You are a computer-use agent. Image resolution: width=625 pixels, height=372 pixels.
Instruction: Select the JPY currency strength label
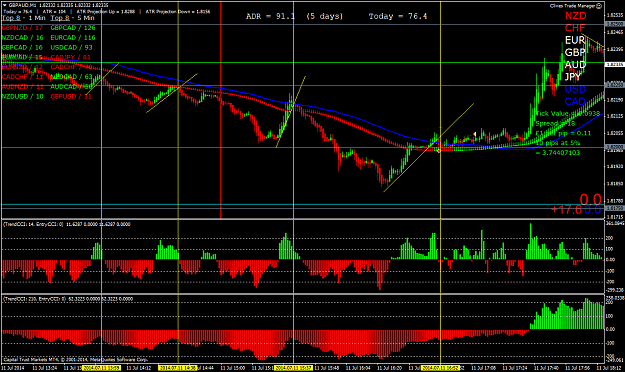pyautogui.click(x=573, y=77)
